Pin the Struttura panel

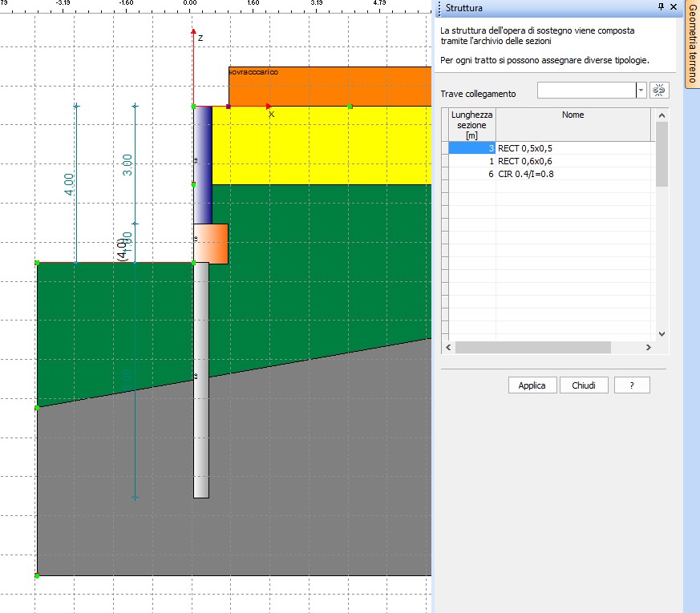[660, 7]
